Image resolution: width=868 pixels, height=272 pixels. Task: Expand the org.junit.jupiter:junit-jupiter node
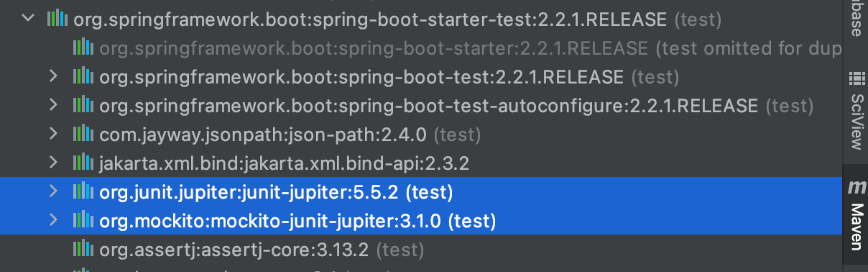click(52, 191)
